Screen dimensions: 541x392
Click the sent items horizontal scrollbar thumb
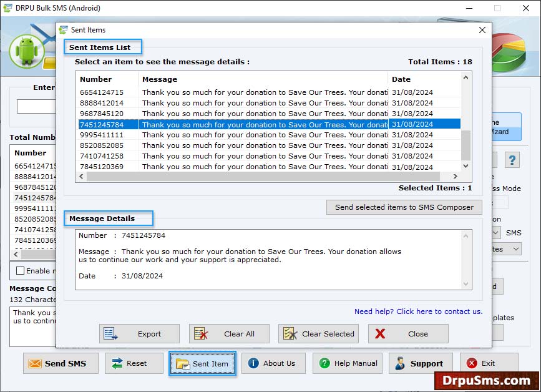coord(263,176)
